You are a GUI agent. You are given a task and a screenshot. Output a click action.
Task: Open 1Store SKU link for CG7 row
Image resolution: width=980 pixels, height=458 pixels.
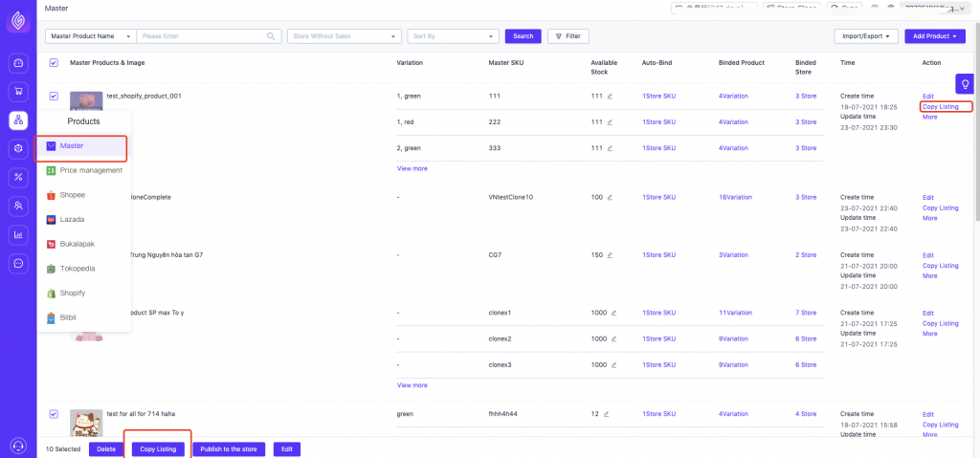click(x=658, y=255)
